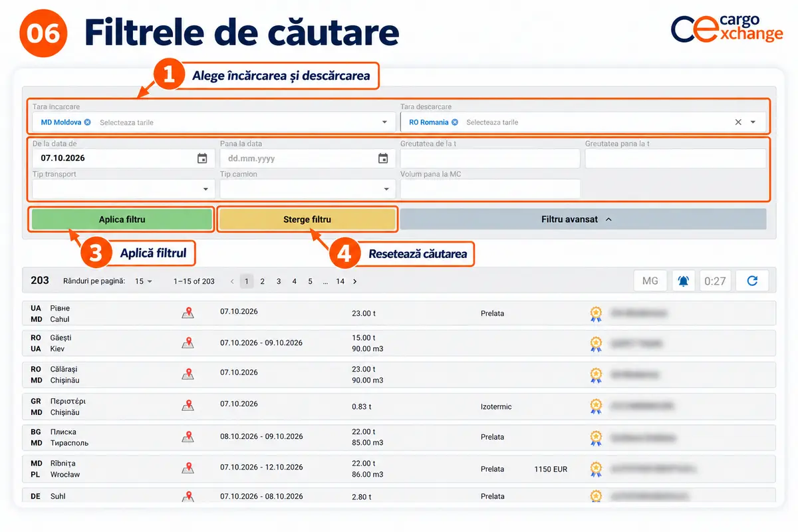
Task: Open the notification bell alerts
Action: coord(683,281)
